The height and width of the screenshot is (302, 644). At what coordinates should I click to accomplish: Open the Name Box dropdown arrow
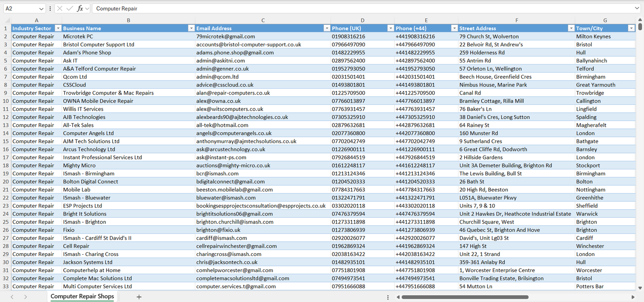[x=41, y=8]
